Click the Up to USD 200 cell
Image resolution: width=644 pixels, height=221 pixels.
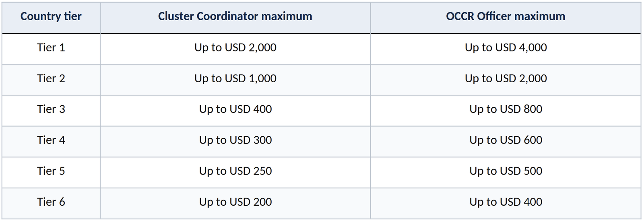[235, 202]
